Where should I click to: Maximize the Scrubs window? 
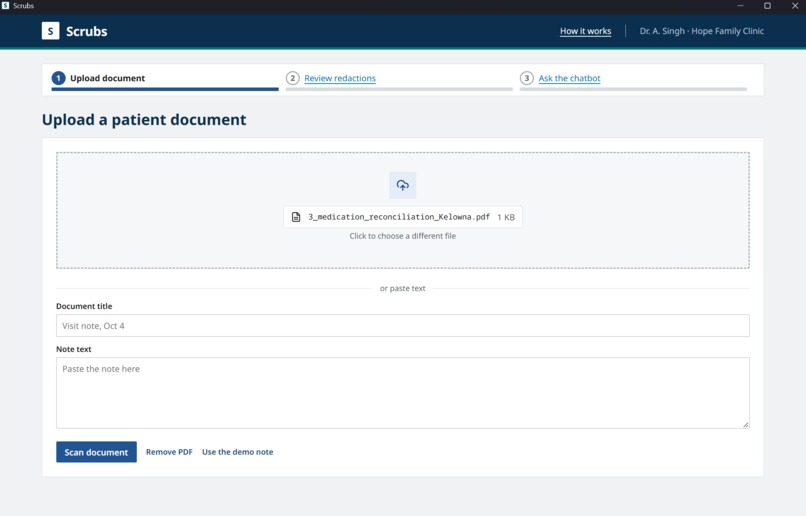767,6
